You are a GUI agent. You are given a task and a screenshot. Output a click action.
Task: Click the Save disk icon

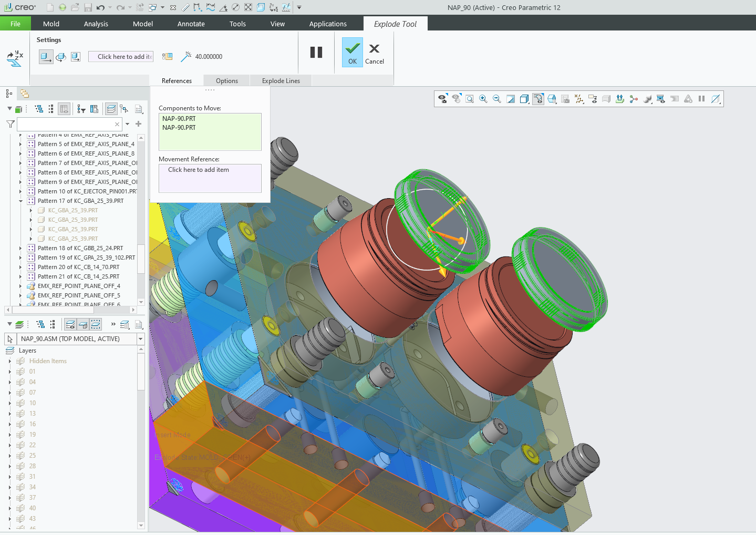click(88, 7)
